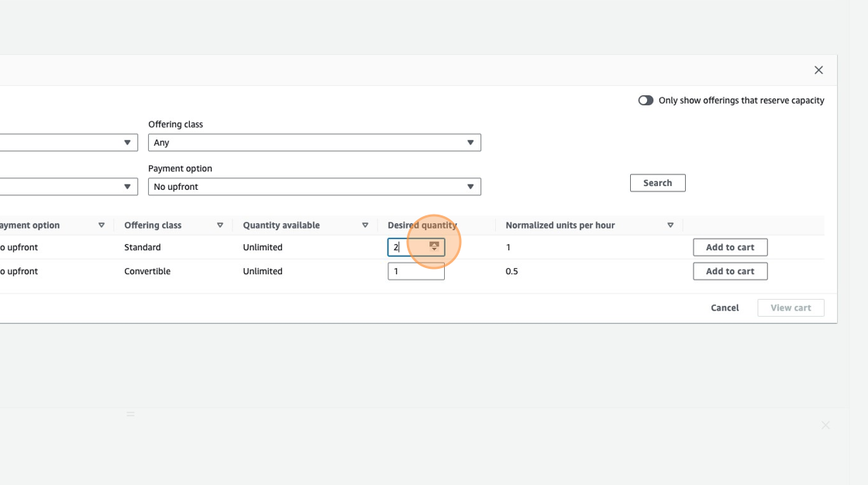Viewport: 868px width, 485px height.
Task: Click the stepper arrows in Standard quantity field
Action: point(434,247)
